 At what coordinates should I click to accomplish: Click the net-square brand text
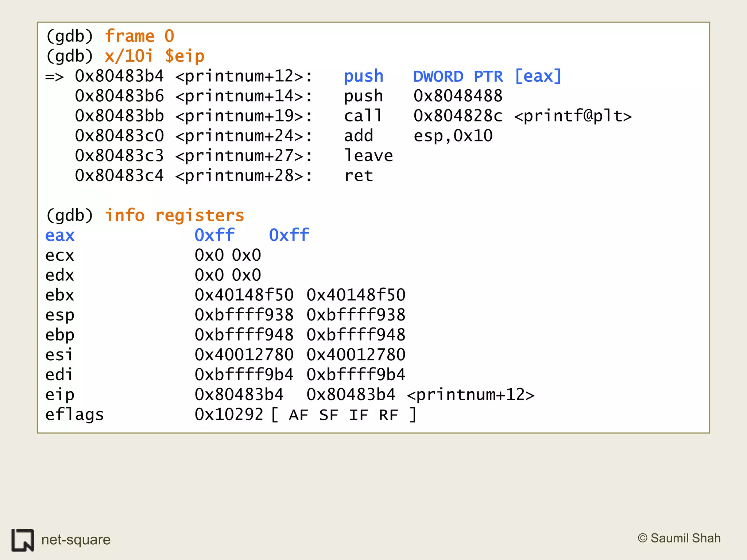click(76, 540)
